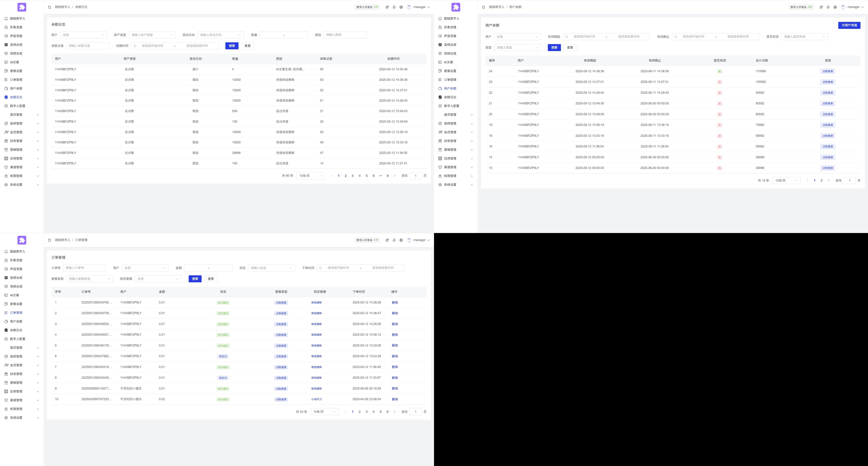The width and height of the screenshot is (868, 466).
Task: Click the purple logo in 订单管理 window
Action: (x=22, y=240)
